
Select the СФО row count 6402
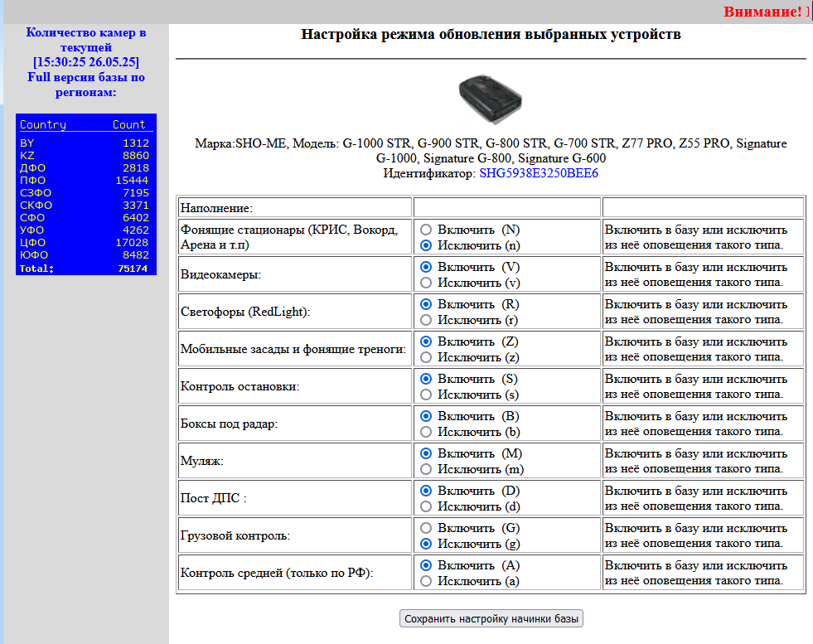(x=136, y=218)
